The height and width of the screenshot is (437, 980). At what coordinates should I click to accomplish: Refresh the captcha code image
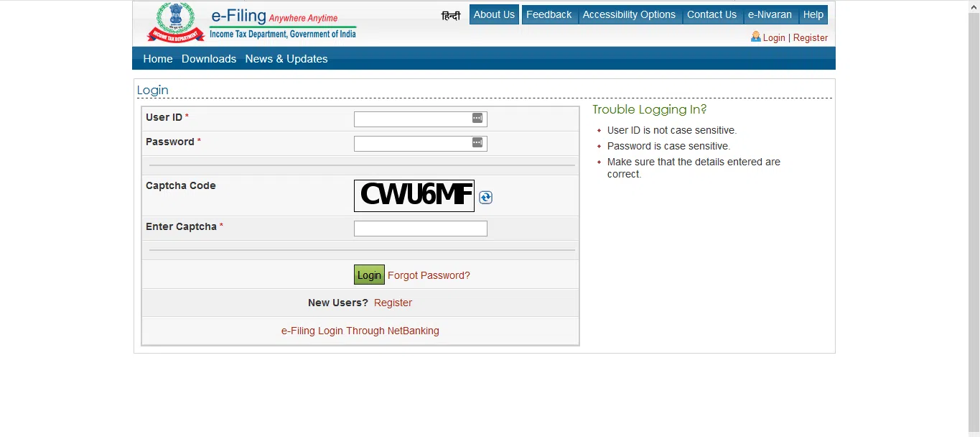click(x=485, y=197)
